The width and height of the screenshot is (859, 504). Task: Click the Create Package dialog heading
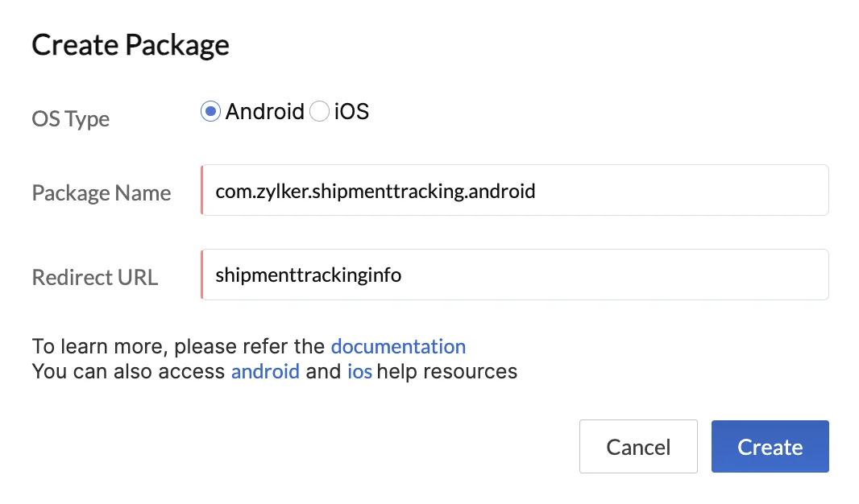click(131, 45)
